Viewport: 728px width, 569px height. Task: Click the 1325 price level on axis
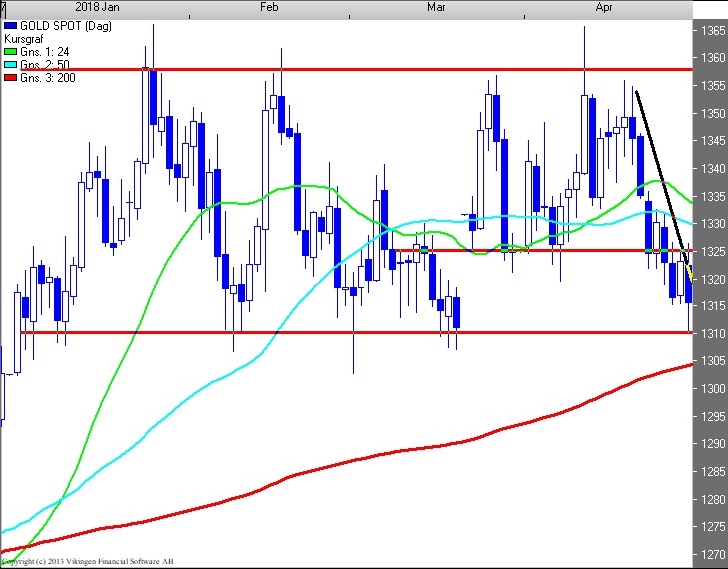713,252
